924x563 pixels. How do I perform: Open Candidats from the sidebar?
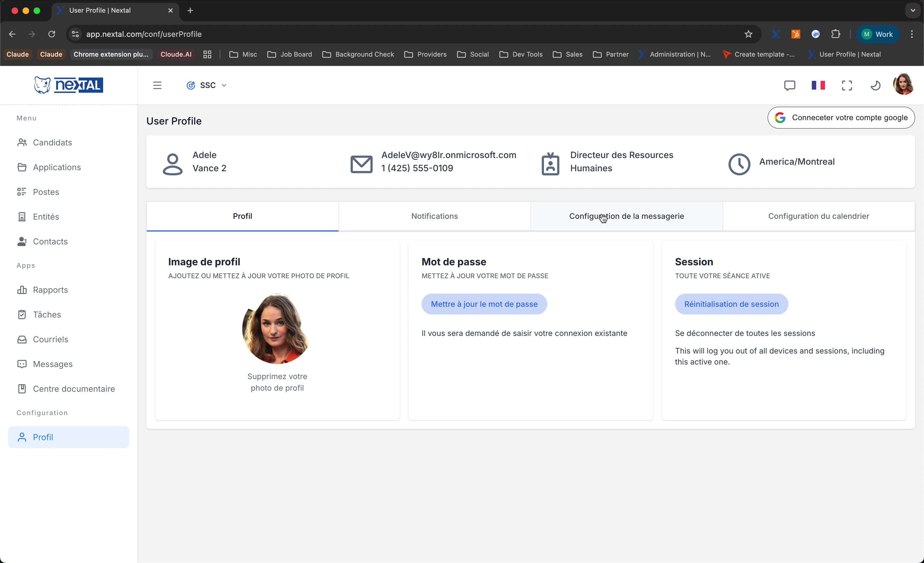[x=52, y=142]
